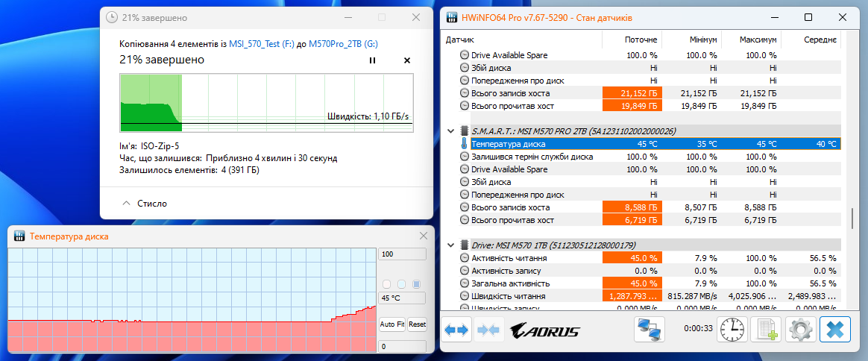868x361 pixels.
Task: Open HWiNFO settings gear icon
Action: [800, 330]
